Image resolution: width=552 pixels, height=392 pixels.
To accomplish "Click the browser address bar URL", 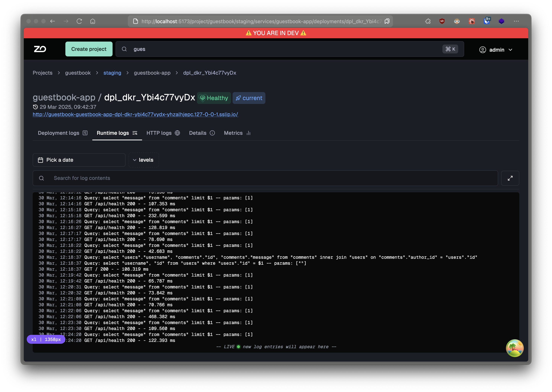I will (261, 21).
